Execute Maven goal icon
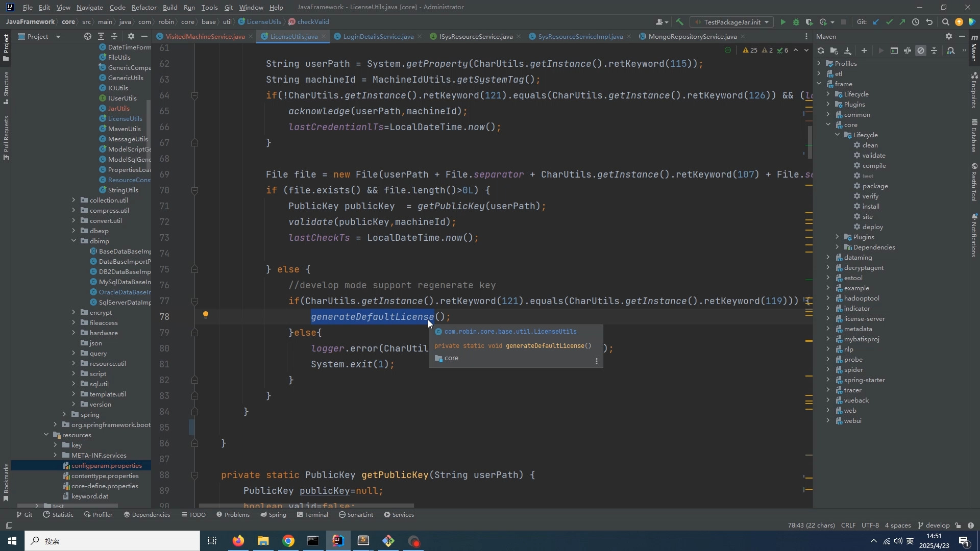Screen dimensions: 980x551 coord(894,51)
